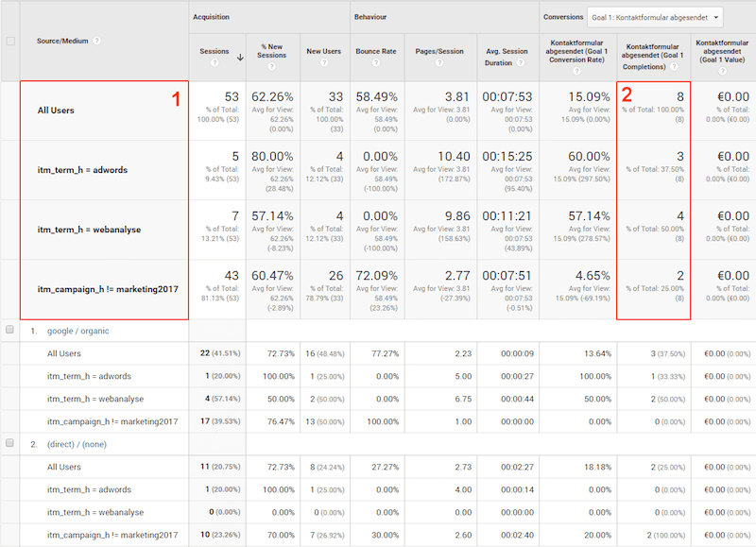
Task: Tick the select-all checkbox in the header
Action: point(10,41)
